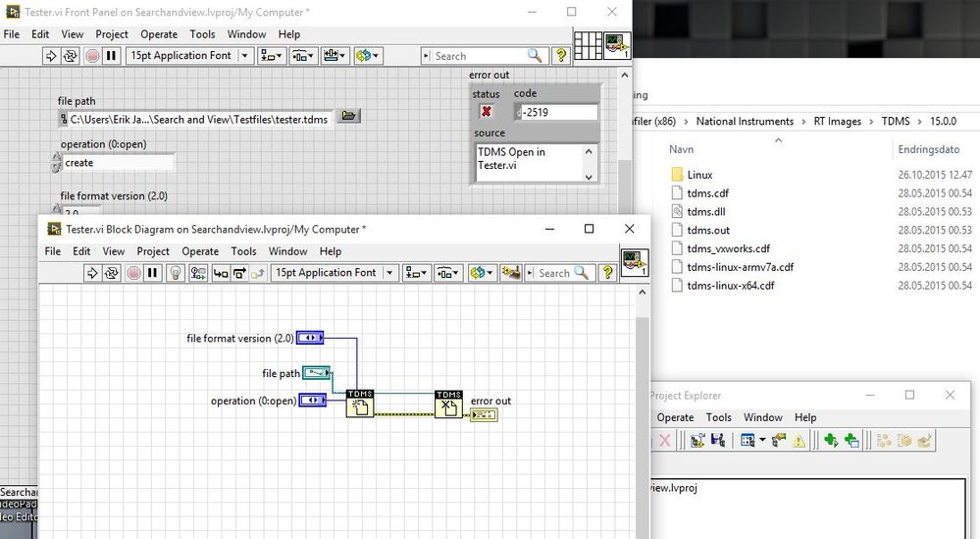Pause execution from Front Panel toolbar
Screen dimensions: 980x539
click(111, 56)
